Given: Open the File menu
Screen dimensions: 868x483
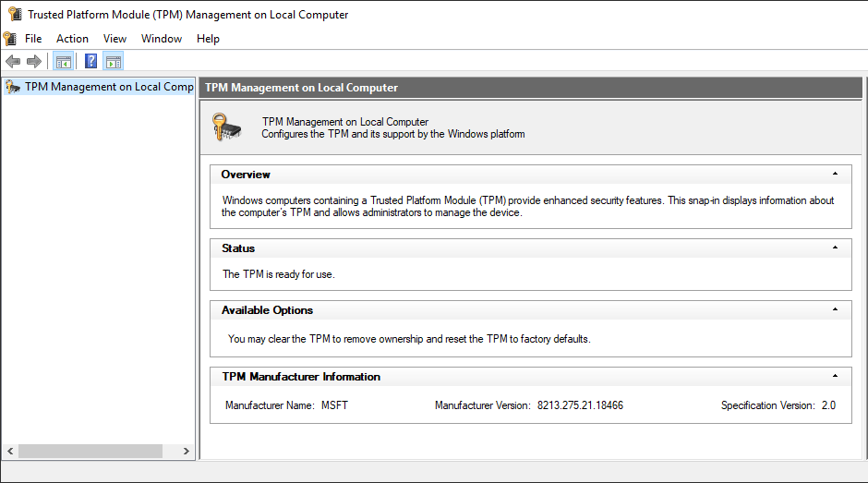Looking at the screenshot, I should click(x=33, y=39).
